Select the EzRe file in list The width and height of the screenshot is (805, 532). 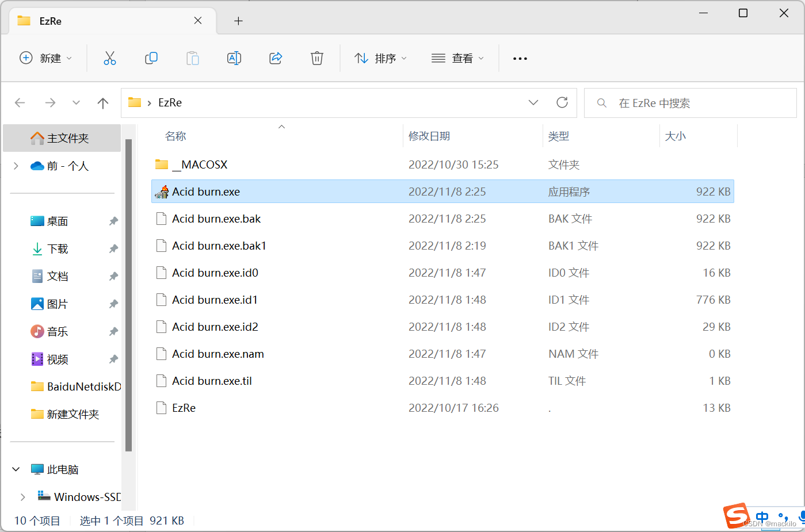click(442, 408)
